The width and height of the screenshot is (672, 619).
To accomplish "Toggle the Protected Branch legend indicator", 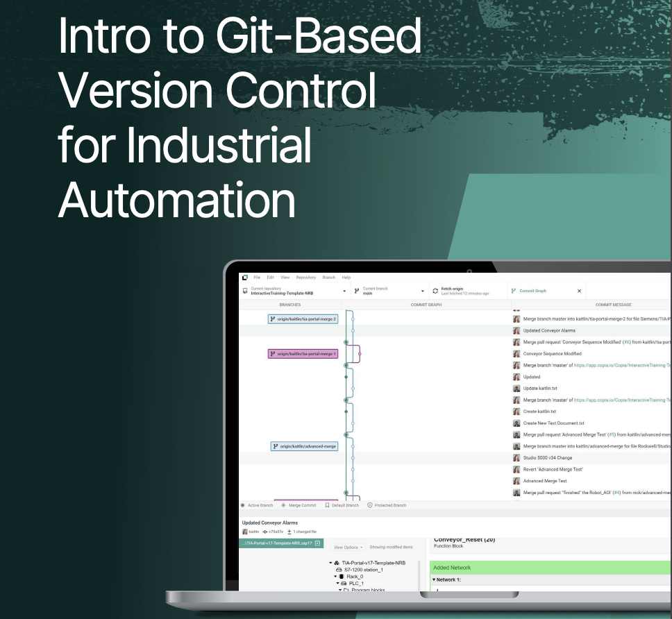I will 370,504.
